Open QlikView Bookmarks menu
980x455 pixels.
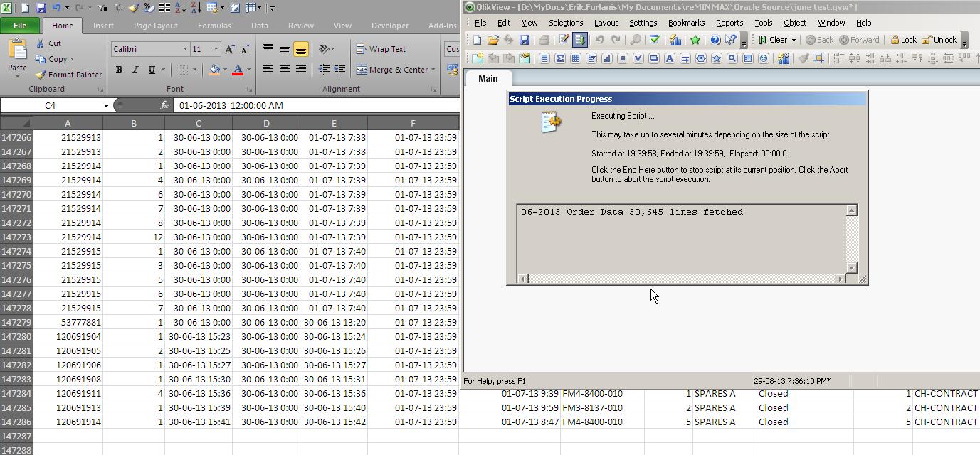pos(686,23)
